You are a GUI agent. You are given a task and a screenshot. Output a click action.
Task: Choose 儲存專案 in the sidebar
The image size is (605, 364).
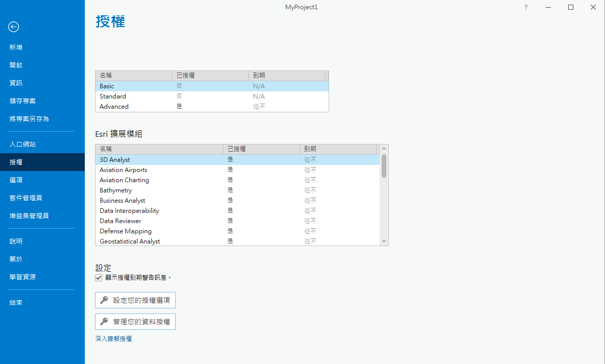(x=22, y=101)
